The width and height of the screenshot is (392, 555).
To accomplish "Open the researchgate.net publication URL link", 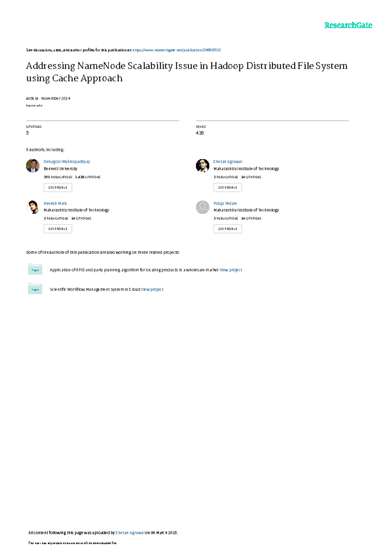I will point(176,50).
